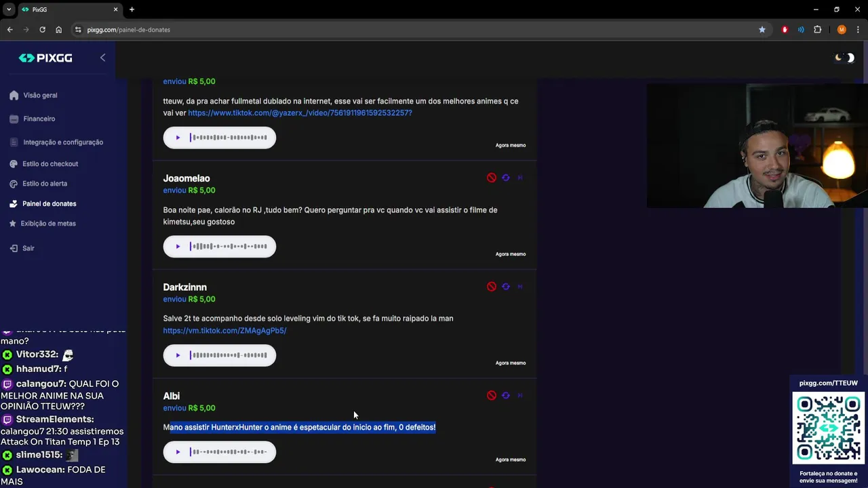Open a new browser tab
Image resolution: width=868 pixels, height=488 pixels.
point(132,9)
